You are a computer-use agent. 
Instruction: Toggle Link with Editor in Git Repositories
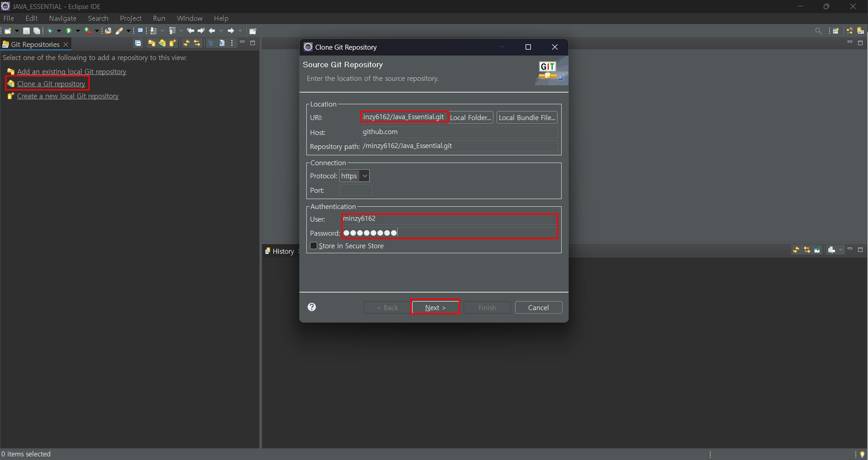pos(197,43)
